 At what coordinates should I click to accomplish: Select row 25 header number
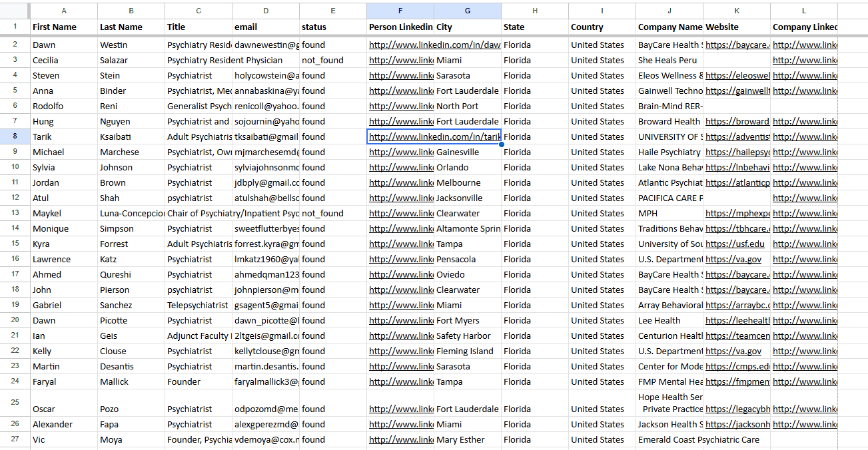click(x=15, y=403)
